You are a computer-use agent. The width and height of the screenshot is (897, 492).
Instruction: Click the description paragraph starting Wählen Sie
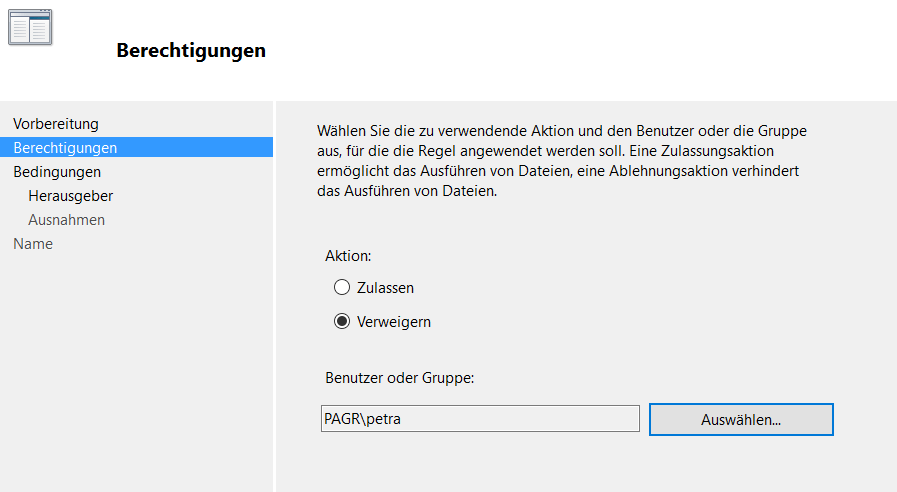tap(560, 162)
